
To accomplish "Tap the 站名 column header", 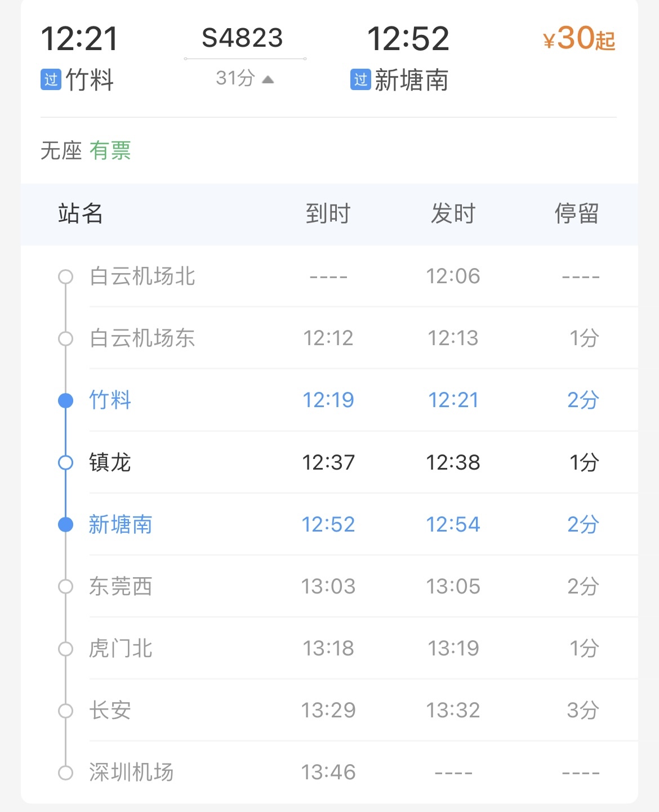I will [81, 213].
